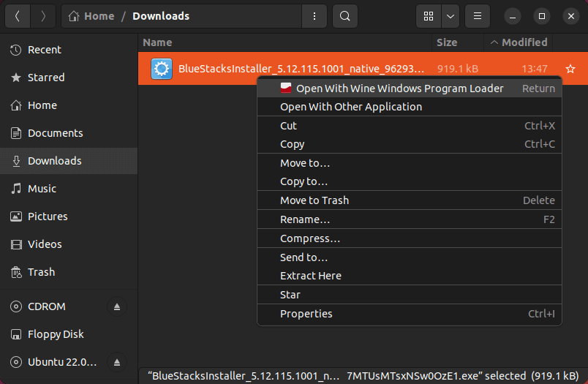The image size is (588, 384).
Task: Switch to grid view icon
Action: point(429,16)
